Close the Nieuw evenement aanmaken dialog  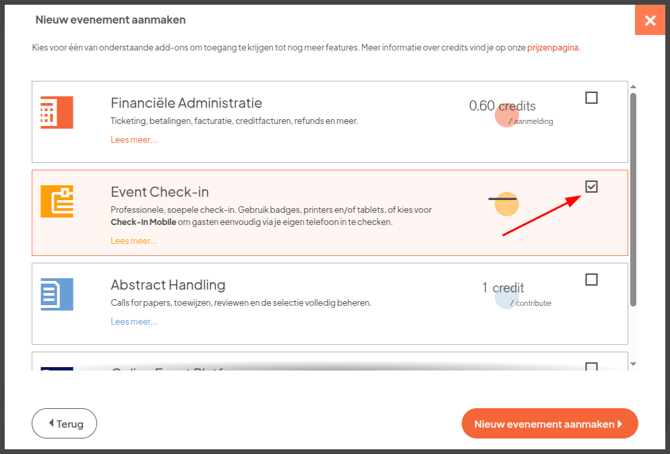point(648,20)
